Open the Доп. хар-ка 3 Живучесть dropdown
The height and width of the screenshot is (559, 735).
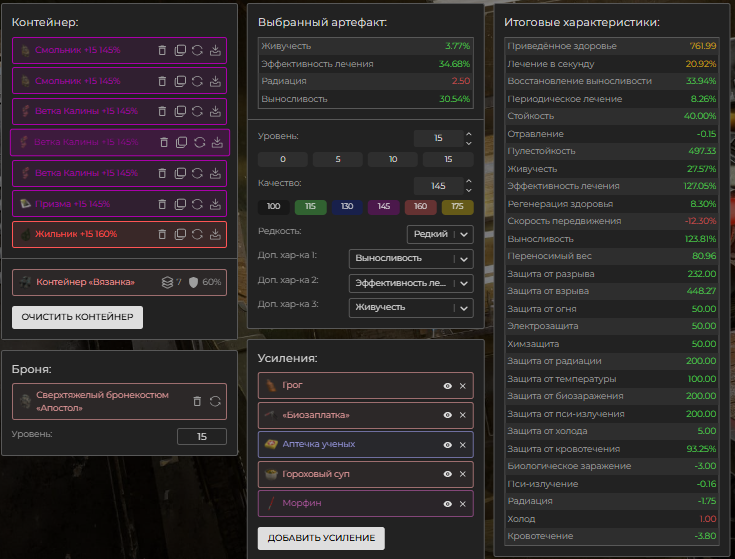coord(410,307)
